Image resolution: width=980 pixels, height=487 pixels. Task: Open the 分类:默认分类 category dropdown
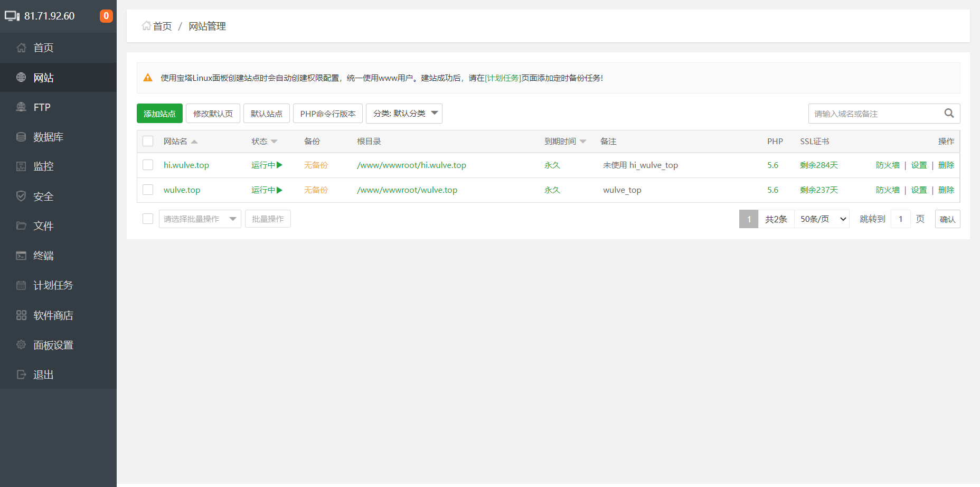point(404,113)
